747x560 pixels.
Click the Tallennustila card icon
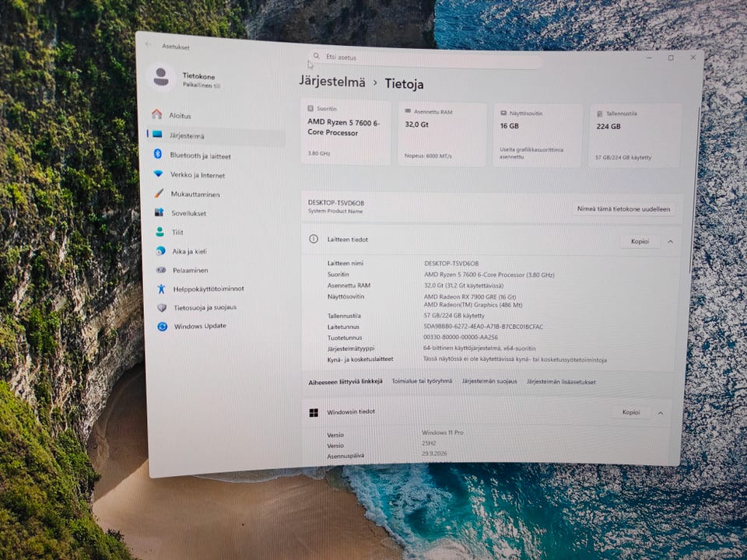click(x=599, y=114)
